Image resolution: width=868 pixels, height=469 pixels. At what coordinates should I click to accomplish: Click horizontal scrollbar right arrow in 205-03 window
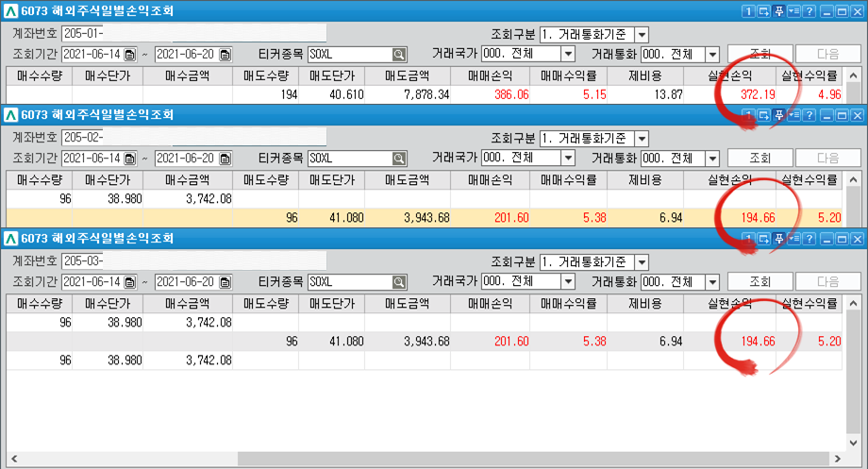pyautogui.click(x=837, y=459)
